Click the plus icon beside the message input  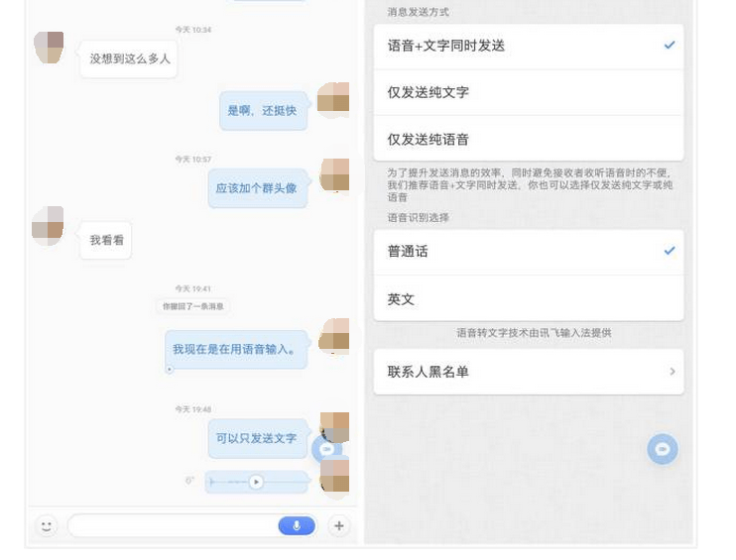pos(339,525)
